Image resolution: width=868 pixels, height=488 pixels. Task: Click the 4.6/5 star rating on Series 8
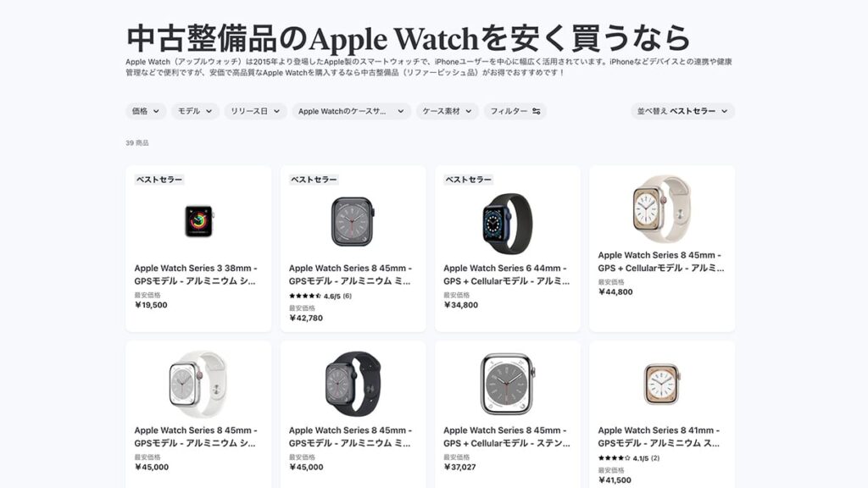[320, 296]
